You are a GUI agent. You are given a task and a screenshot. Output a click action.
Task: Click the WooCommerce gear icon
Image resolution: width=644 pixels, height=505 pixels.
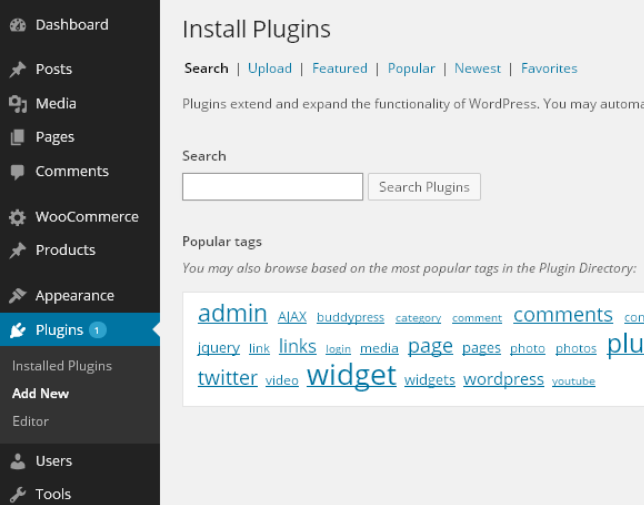(17, 217)
